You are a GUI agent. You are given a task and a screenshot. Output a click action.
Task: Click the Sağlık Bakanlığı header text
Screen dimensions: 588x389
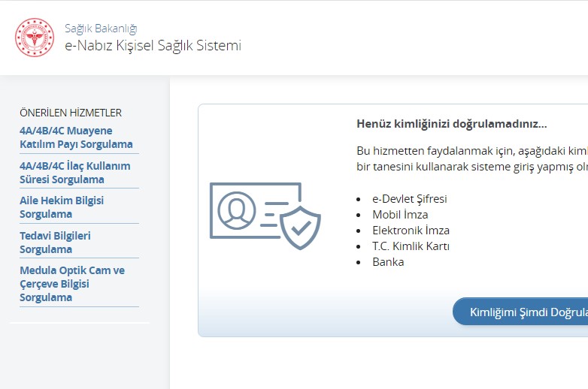101,28
